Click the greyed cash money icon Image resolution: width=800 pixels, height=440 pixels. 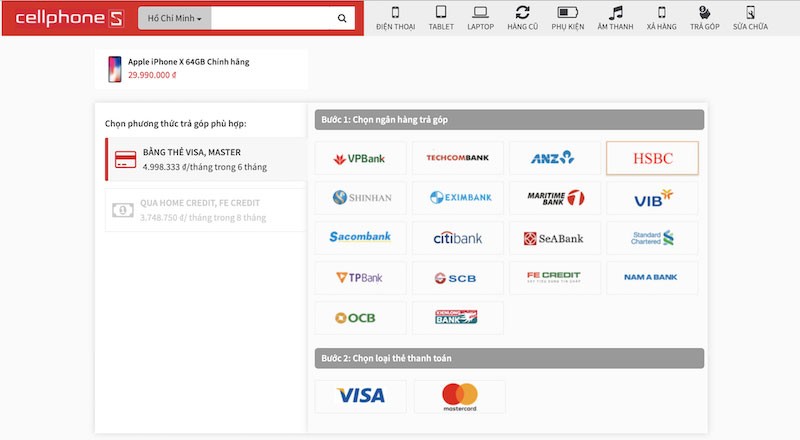(x=123, y=210)
